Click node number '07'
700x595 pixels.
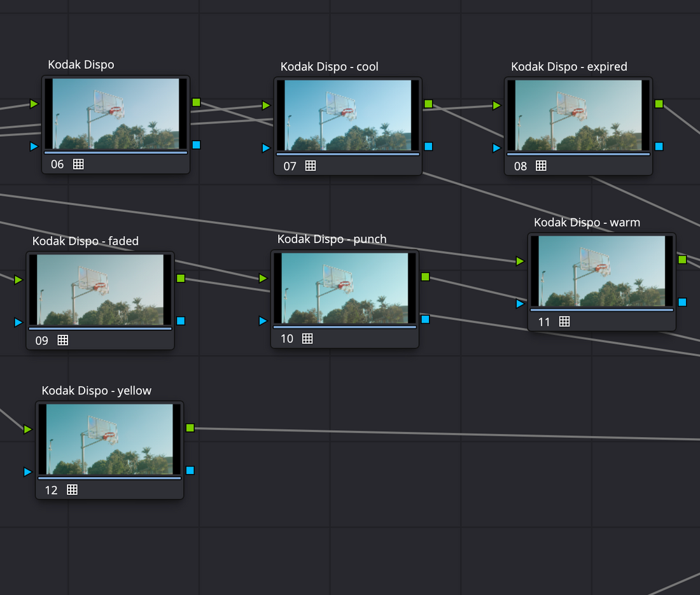pyautogui.click(x=290, y=167)
